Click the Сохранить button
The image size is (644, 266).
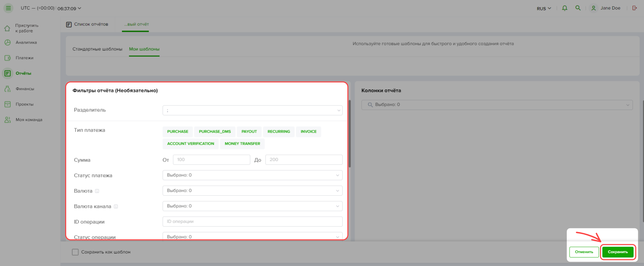(x=618, y=252)
